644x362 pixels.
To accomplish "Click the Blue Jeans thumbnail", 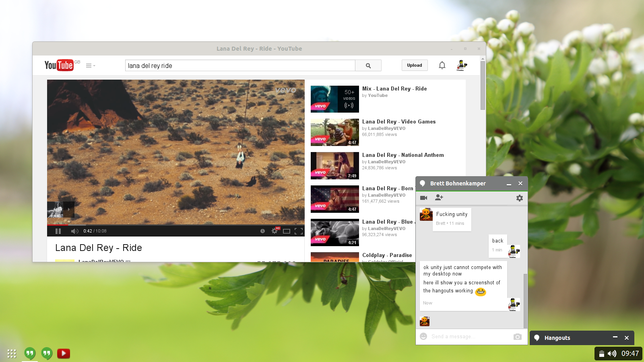I will click(x=335, y=232).
